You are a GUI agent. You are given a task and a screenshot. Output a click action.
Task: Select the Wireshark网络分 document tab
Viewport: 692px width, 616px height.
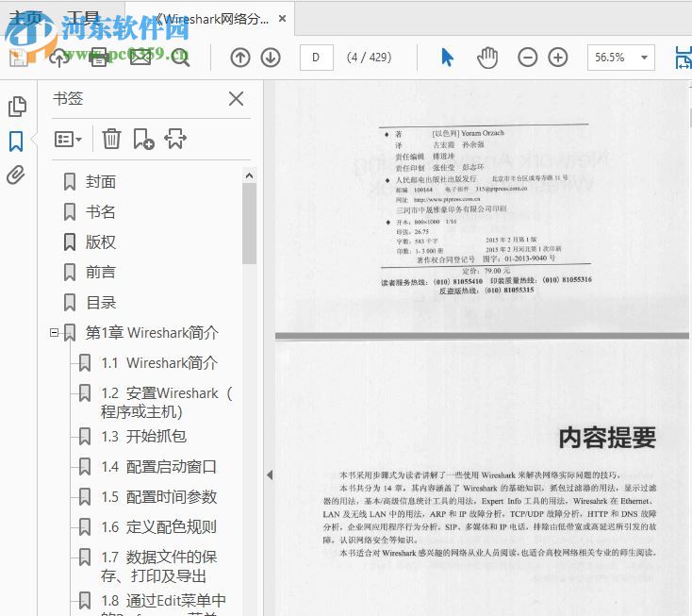(x=212, y=19)
